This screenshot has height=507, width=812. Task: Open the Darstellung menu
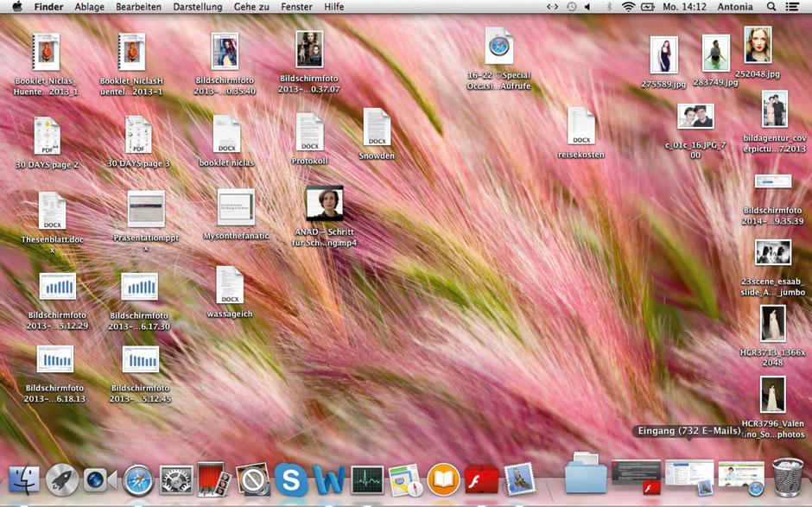(x=200, y=6)
